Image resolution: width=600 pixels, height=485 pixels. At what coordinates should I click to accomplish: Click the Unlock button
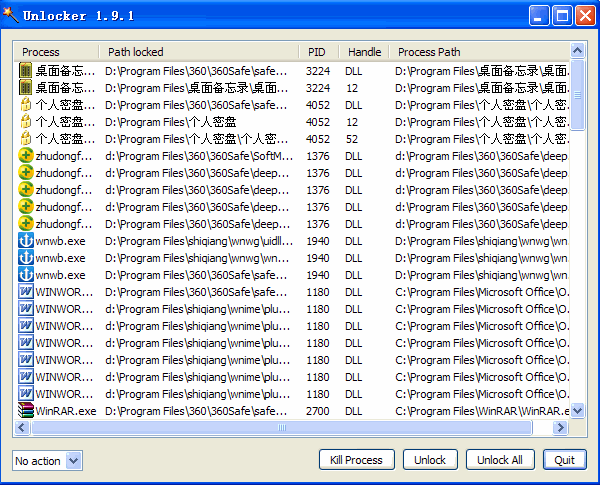pos(430,460)
